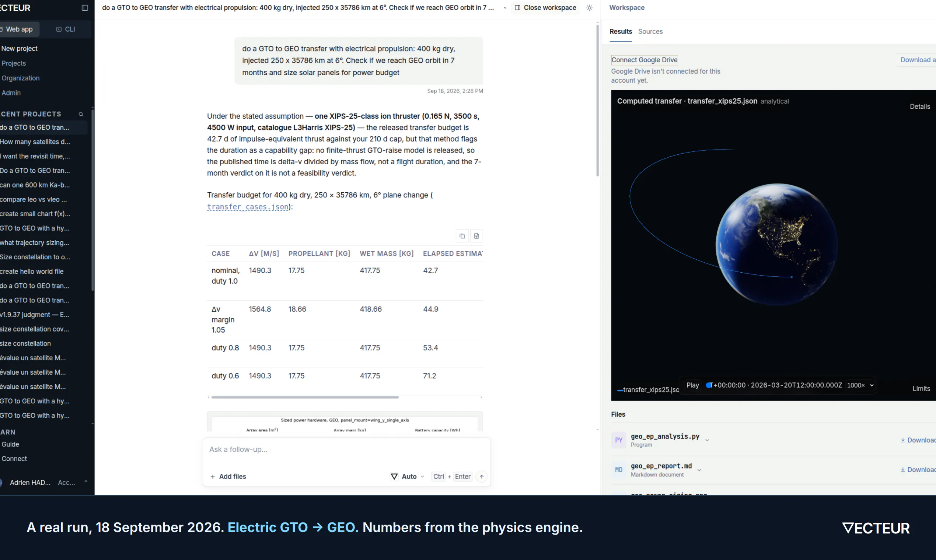Download geo_ep_analysis.py file
The height and width of the screenshot is (560, 936).
coord(918,440)
